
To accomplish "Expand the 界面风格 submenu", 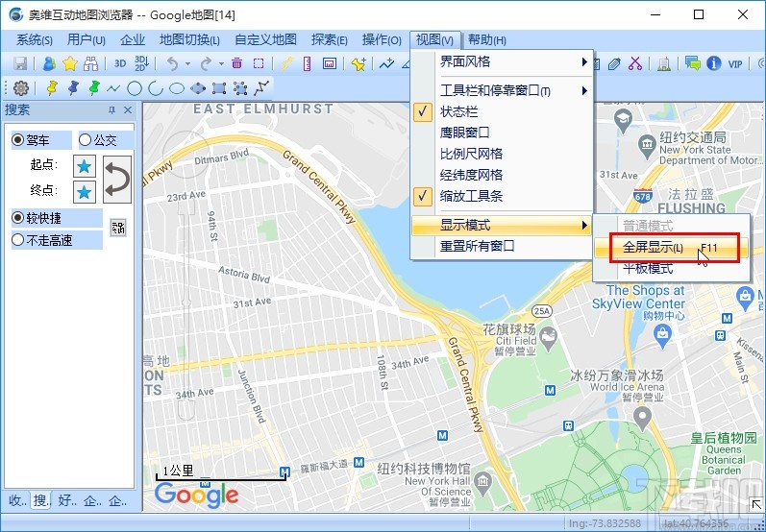I will point(502,61).
